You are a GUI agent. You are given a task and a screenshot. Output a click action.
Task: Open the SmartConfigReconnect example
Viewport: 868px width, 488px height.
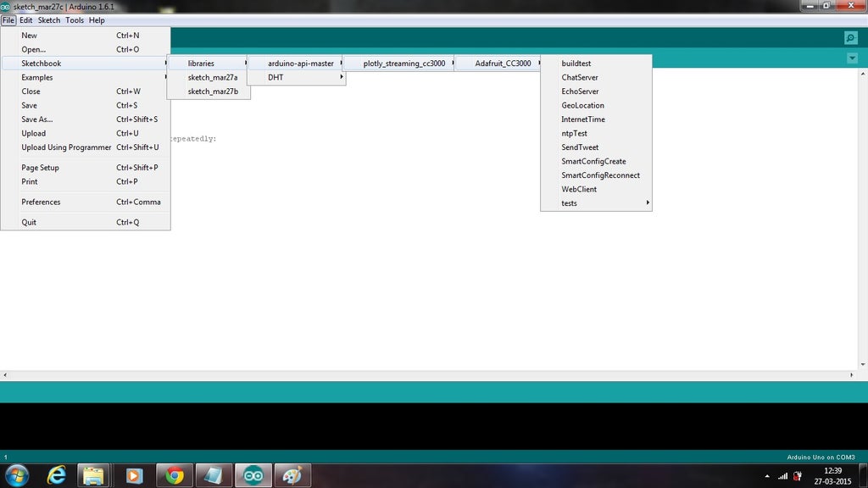click(x=596, y=175)
